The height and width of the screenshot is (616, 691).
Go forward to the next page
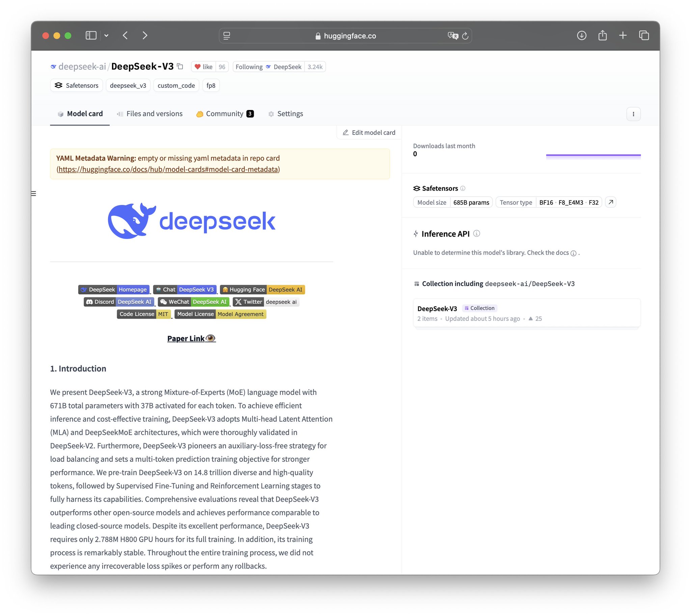pos(145,35)
